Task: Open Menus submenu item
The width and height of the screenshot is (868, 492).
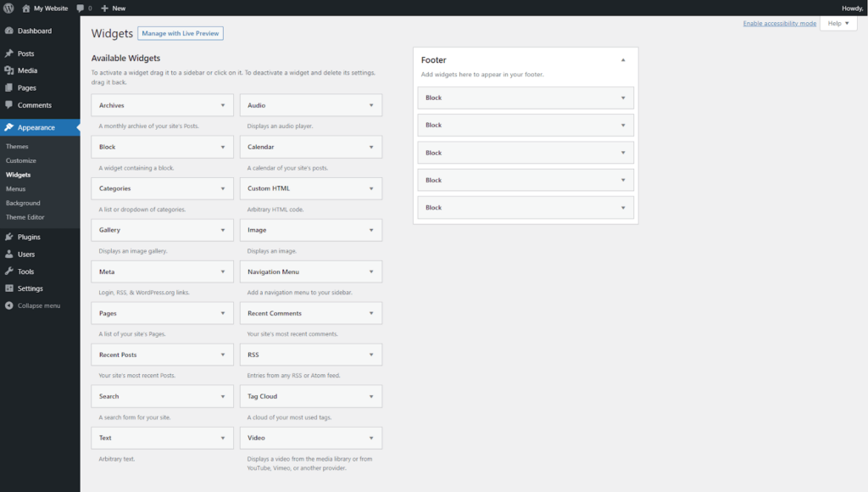Action: coord(15,189)
